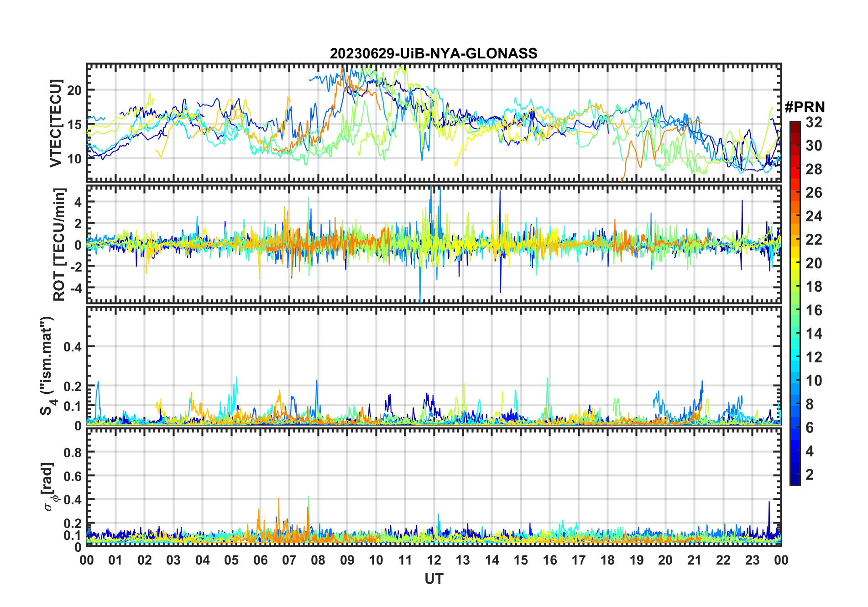Click the 20 tick on VTEC axis
Viewport: 868px width, 607px height.
click(74, 90)
